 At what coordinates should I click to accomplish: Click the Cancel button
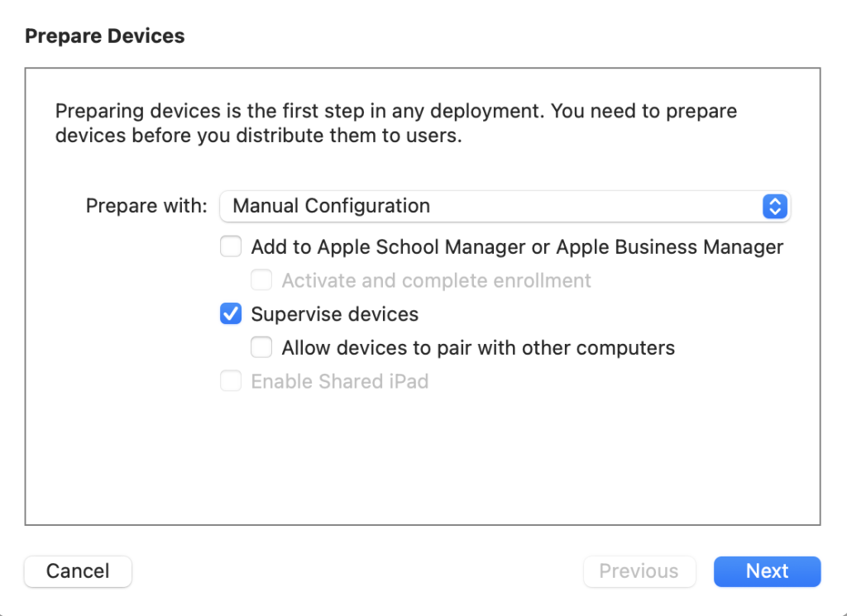[78, 571]
